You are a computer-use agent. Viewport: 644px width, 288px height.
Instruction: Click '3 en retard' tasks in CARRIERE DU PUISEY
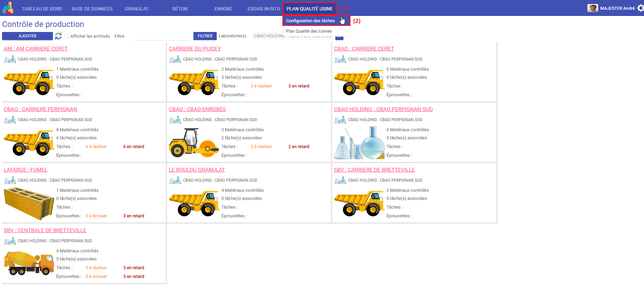[299, 86]
